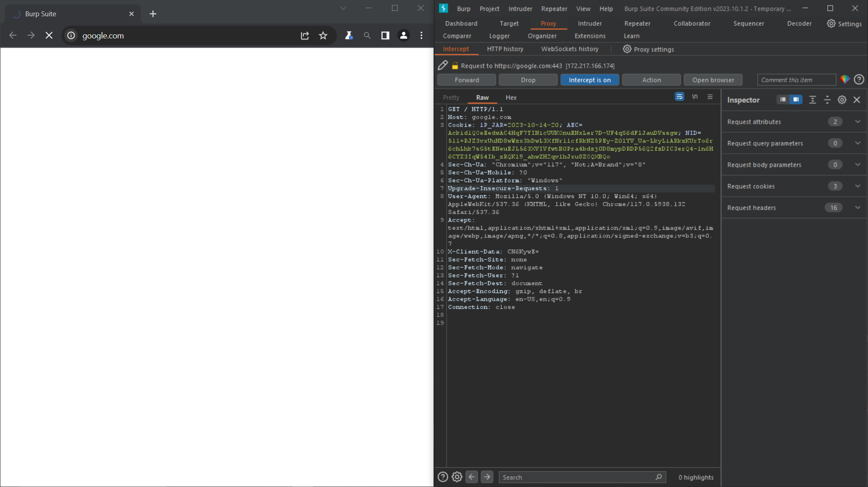Select the Inspector right layout icon
Image resolution: width=868 pixels, height=487 pixels.
(x=796, y=99)
